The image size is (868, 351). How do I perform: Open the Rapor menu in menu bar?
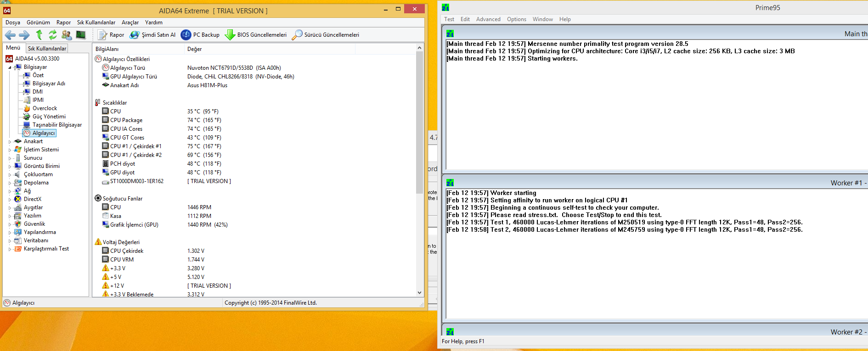pyautogui.click(x=63, y=22)
